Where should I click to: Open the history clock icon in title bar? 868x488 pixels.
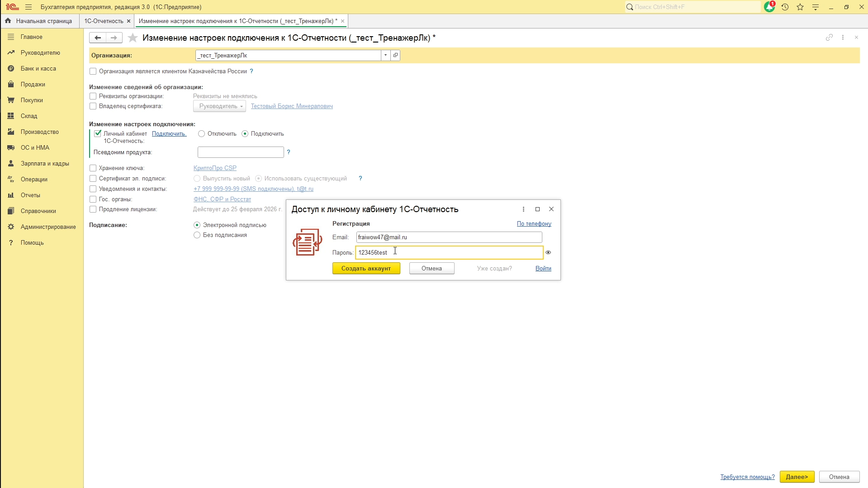tap(785, 7)
